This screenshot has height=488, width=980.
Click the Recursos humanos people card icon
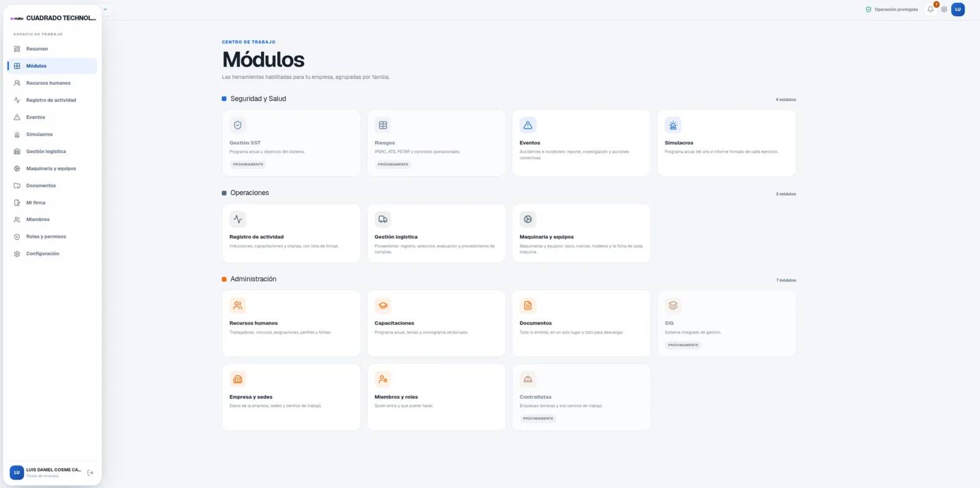tap(238, 306)
